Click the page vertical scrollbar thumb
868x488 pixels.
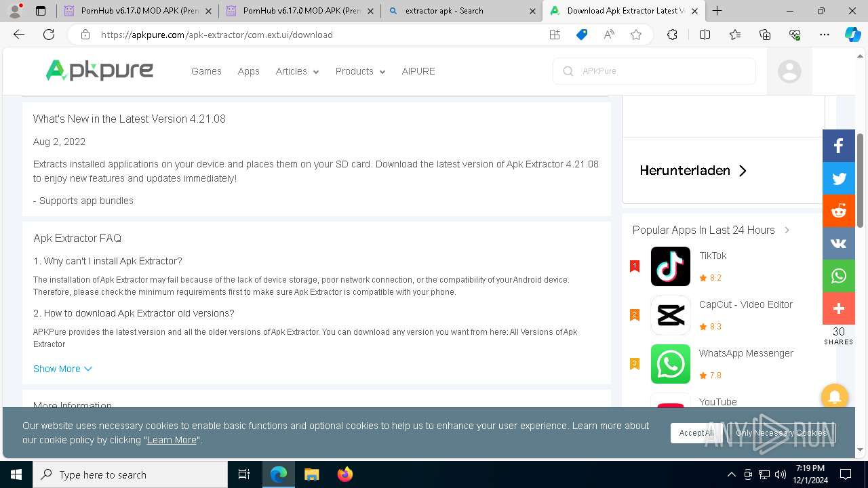861,180
